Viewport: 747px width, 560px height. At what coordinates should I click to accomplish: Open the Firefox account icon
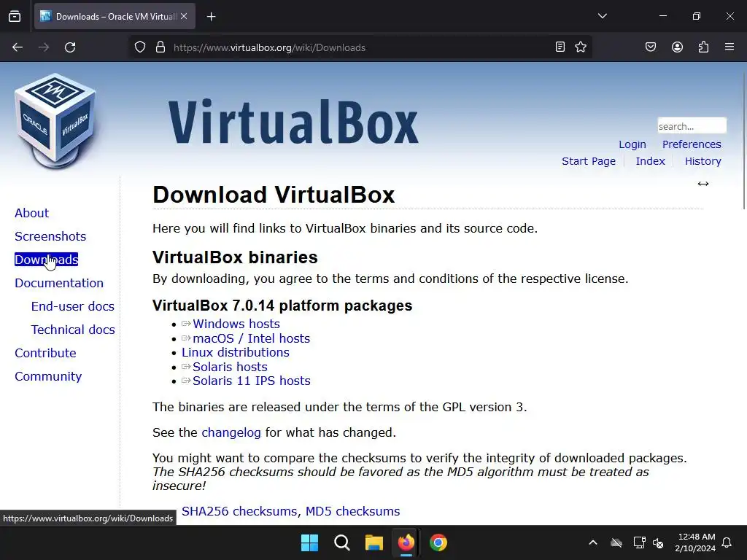point(677,47)
